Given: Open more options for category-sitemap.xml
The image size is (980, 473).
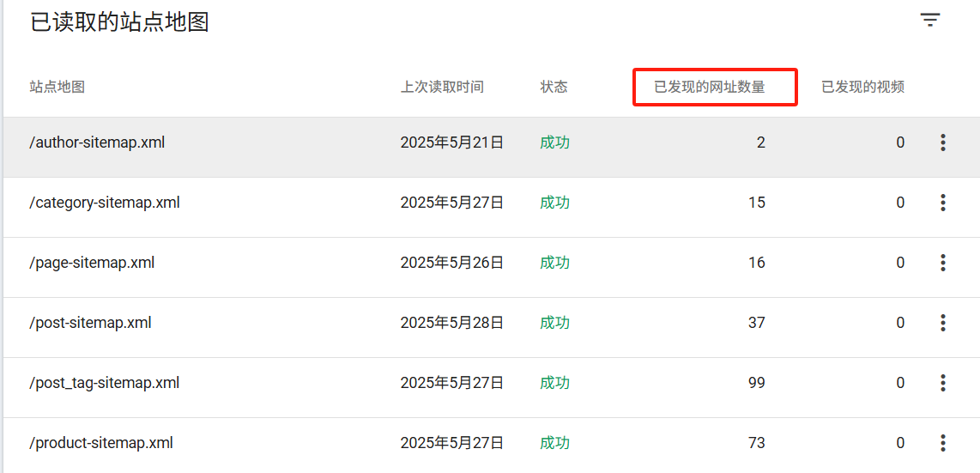Looking at the screenshot, I should point(942,203).
